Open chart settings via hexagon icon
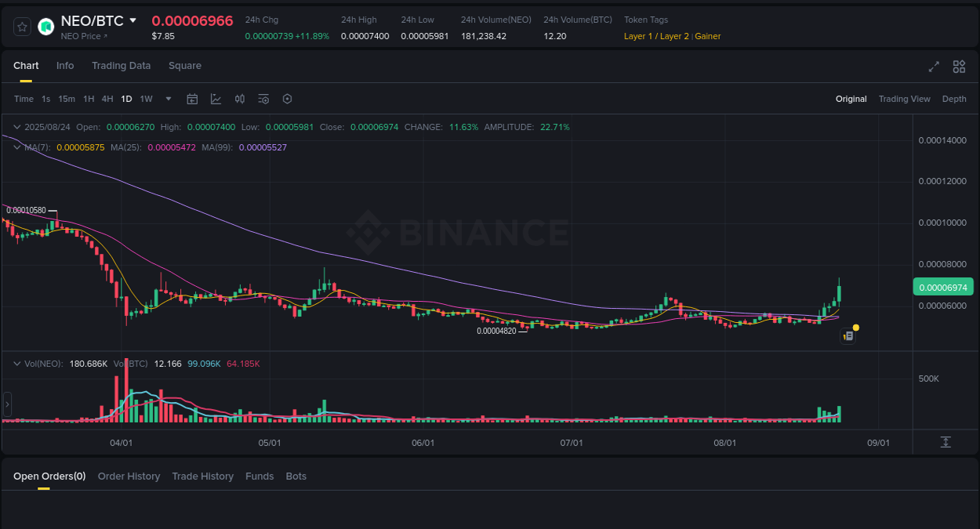 coord(287,99)
